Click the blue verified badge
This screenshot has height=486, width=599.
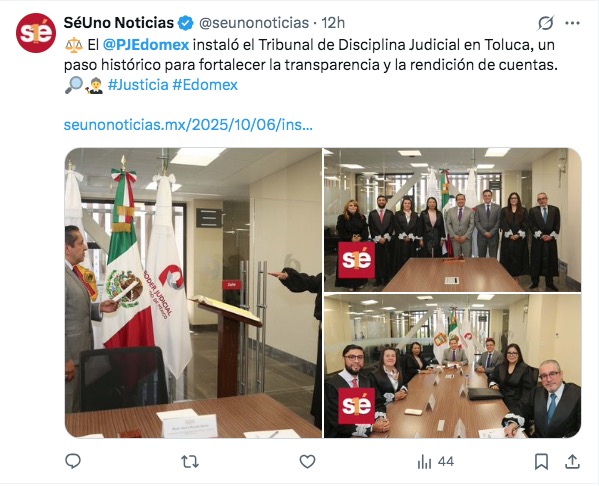click(186, 23)
